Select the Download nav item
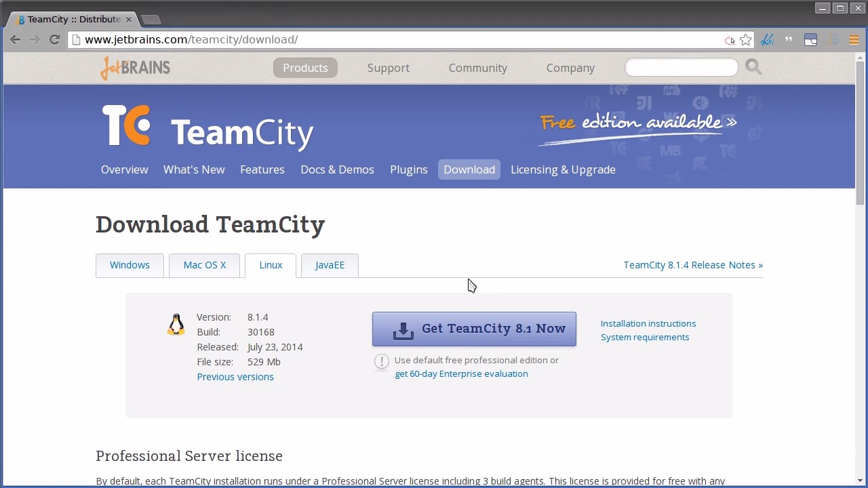The width and height of the screenshot is (868, 488). (x=469, y=169)
